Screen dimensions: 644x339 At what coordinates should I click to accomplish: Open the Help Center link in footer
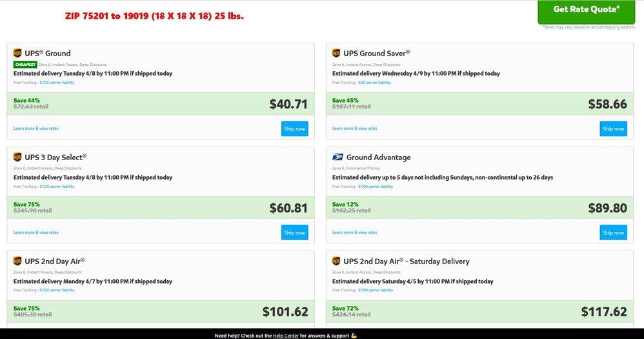tap(285, 336)
